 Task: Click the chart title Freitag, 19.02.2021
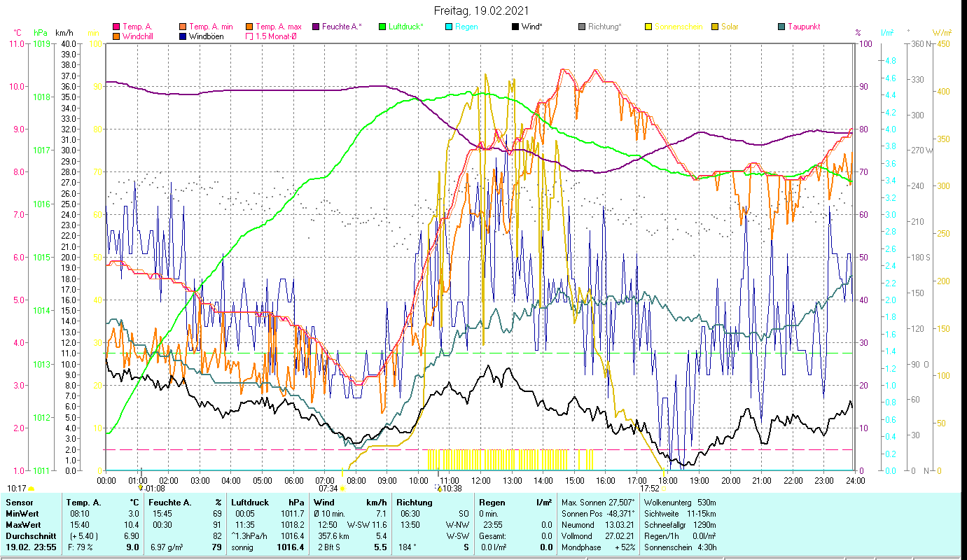[x=482, y=10]
